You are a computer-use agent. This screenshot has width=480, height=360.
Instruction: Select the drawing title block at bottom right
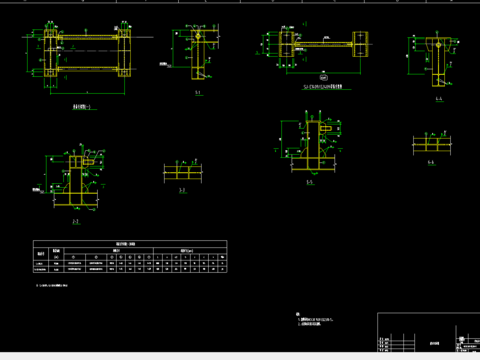tap(429, 332)
